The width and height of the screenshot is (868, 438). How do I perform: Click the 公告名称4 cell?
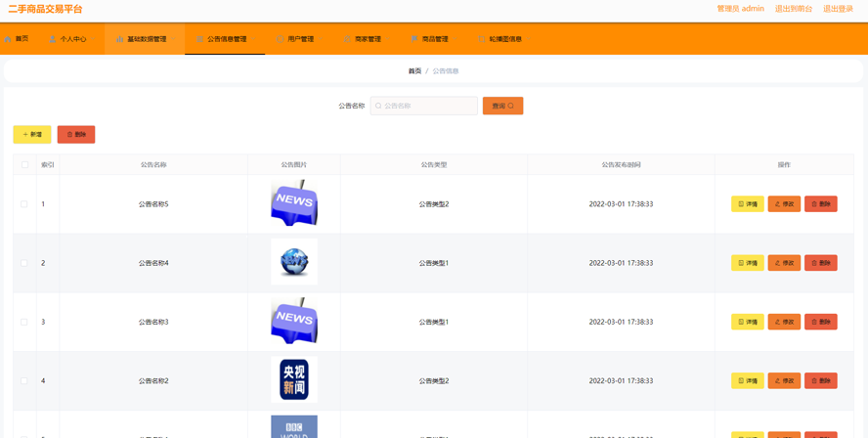pyautogui.click(x=153, y=263)
